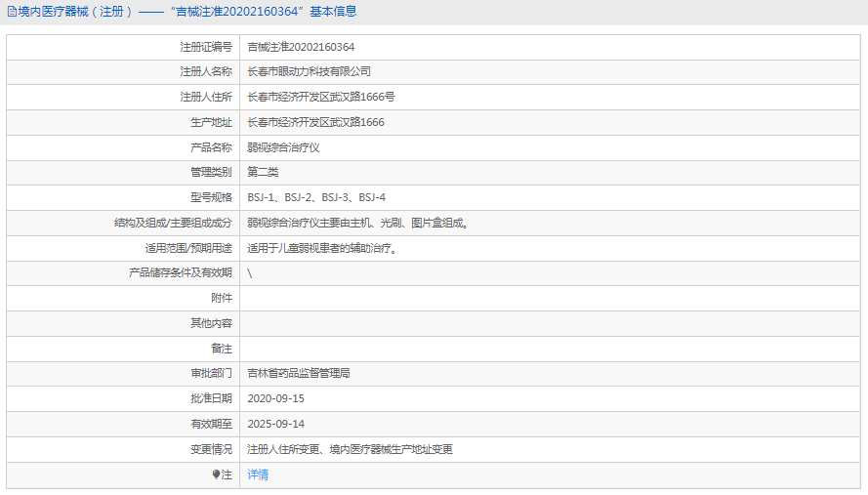Viewport: 868px width, 495px height.
Task: Open the 详情 details link
Action: pos(258,474)
